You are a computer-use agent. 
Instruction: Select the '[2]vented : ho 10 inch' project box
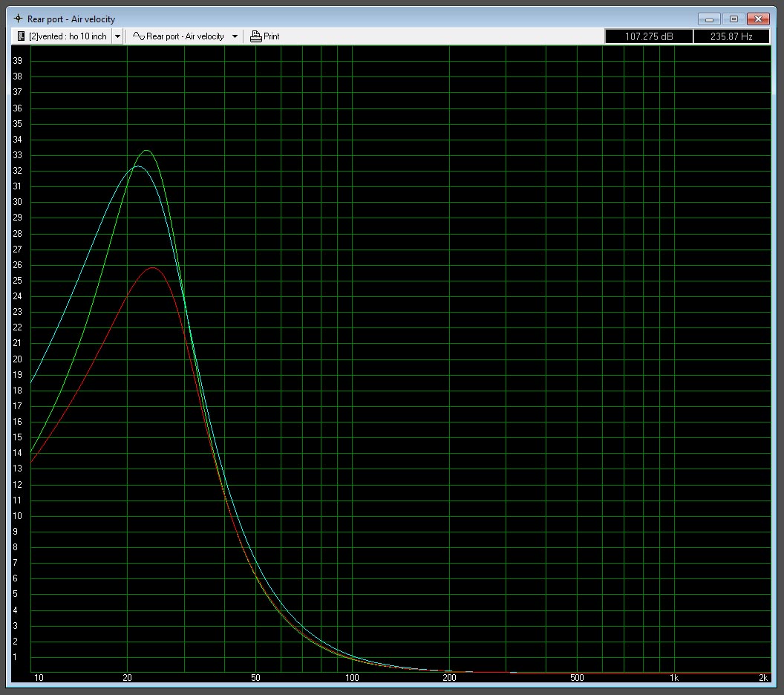(x=62, y=36)
